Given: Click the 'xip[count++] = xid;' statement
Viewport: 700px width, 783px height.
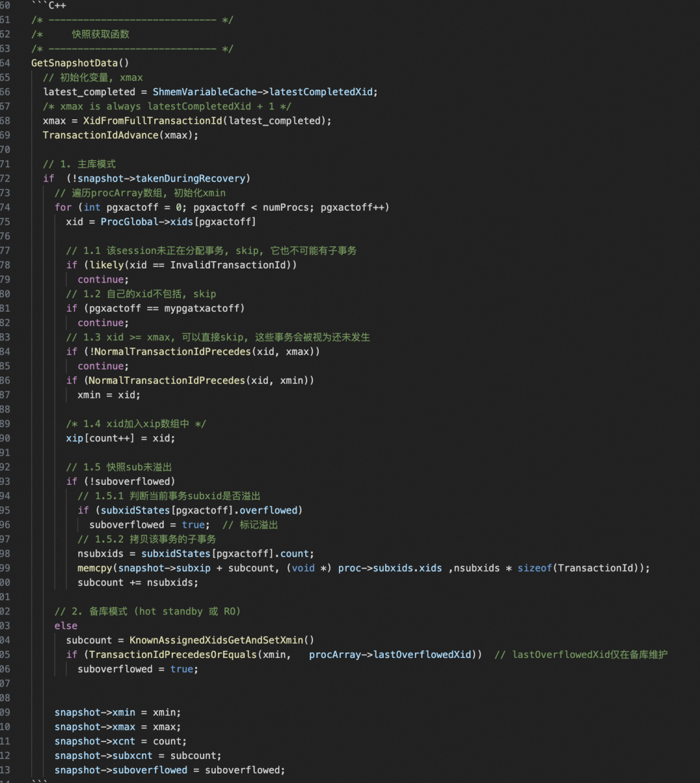Looking at the screenshot, I should click(121, 438).
